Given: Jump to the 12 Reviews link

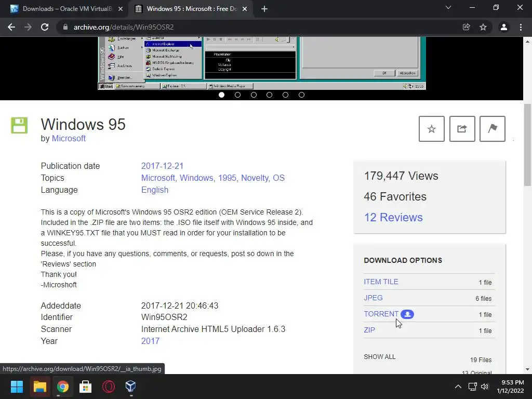Looking at the screenshot, I should (393, 217).
